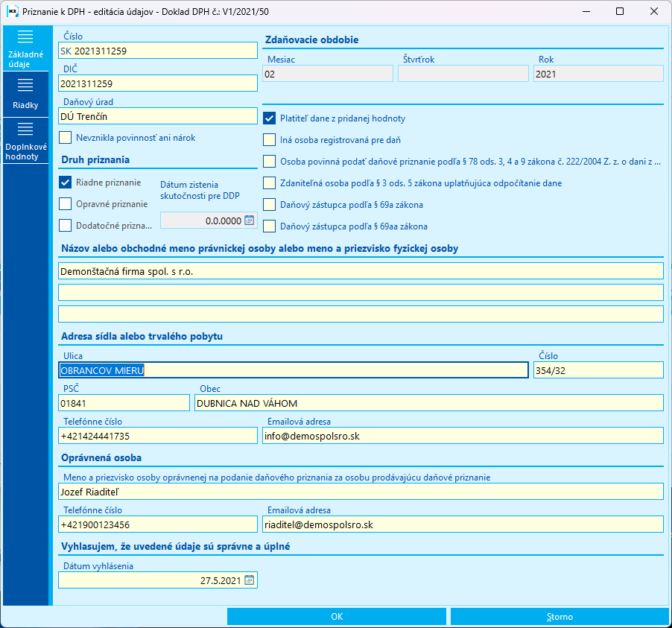
Task: Click the Rok field showing 2021
Action: pos(598,74)
